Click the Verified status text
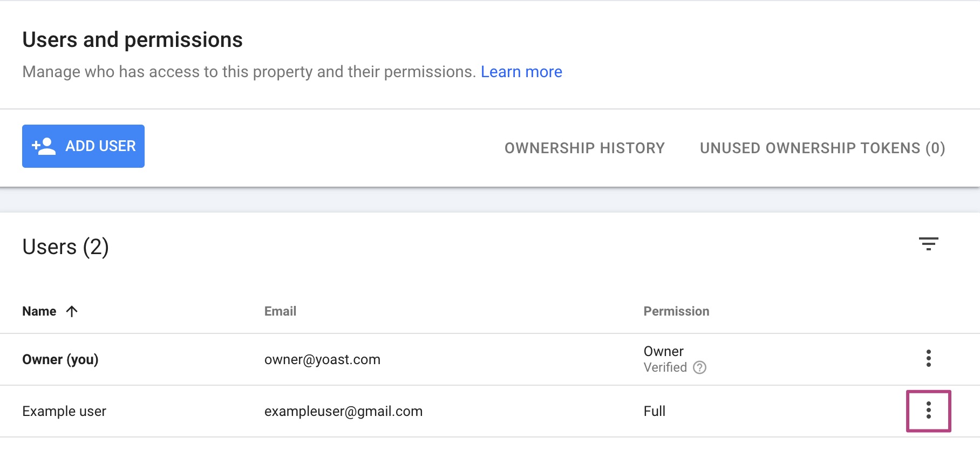 pos(665,367)
